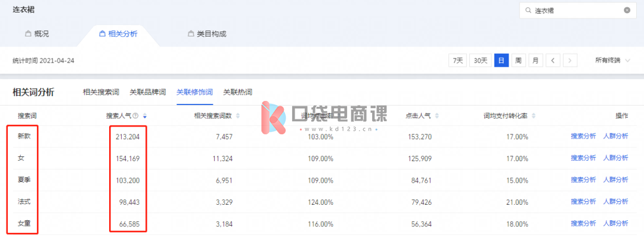Open 人群分析 for 法式 row
Image resolution: width=644 pixels, height=237 pixels.
[615, 202]
